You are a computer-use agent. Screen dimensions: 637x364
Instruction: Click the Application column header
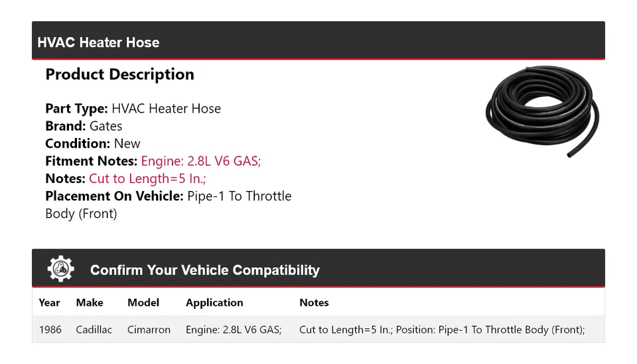pos(214,302)
